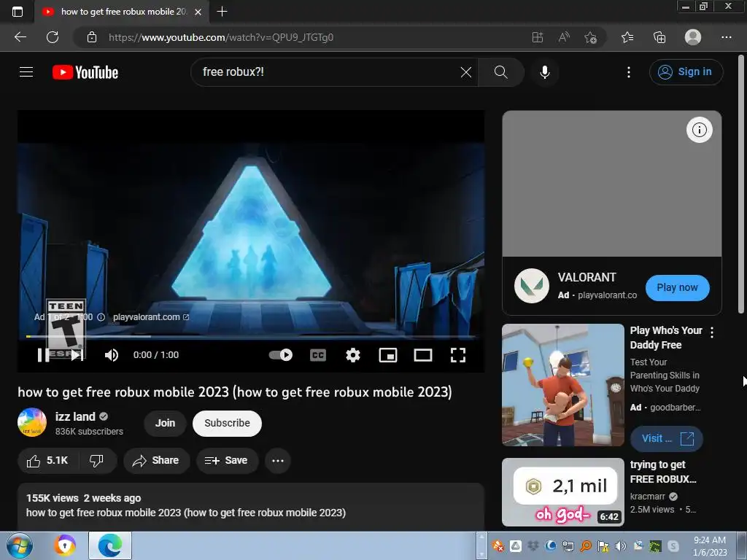Show ad info icon in video player
The width and height of the screenshot is (747, 560).
click(x=101, y=317)
